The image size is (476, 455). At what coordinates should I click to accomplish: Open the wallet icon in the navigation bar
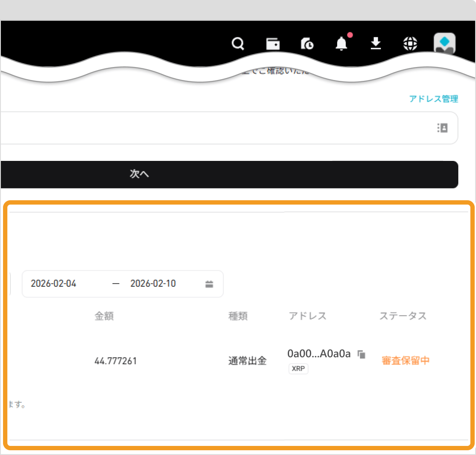click(273, 44)
